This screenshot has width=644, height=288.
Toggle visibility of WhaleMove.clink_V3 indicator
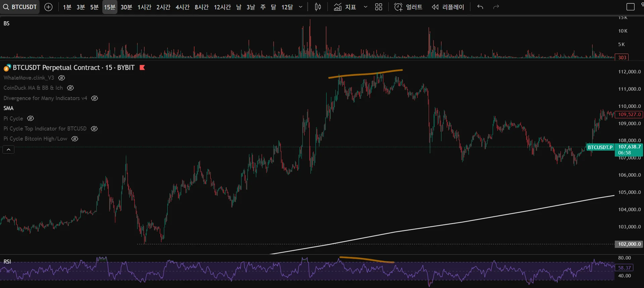pos(62,78)
